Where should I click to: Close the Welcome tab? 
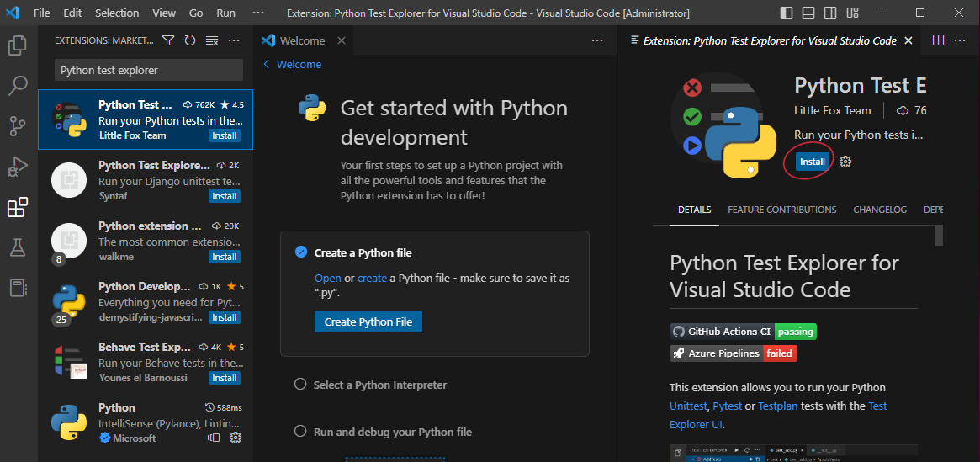click(x=342, y=40)
